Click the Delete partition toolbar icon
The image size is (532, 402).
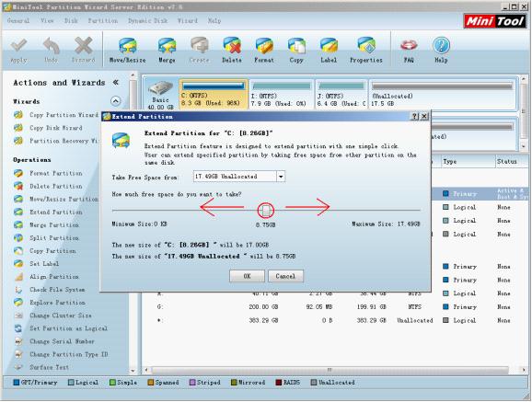[232, 51]
